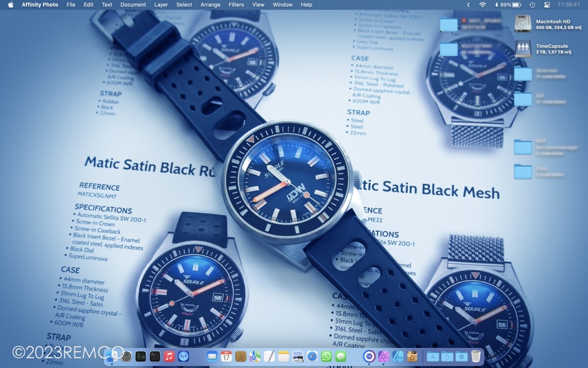Open the Time Machine menu bar icon

pyautogui.click(x=532, y=4)
